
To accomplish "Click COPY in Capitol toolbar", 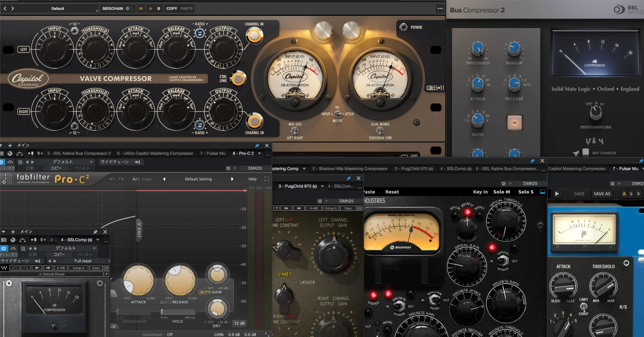I will pos(172,8).
